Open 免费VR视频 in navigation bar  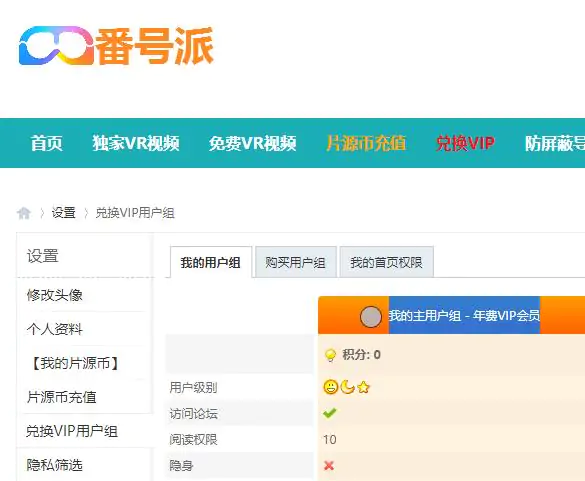point(253,143)
